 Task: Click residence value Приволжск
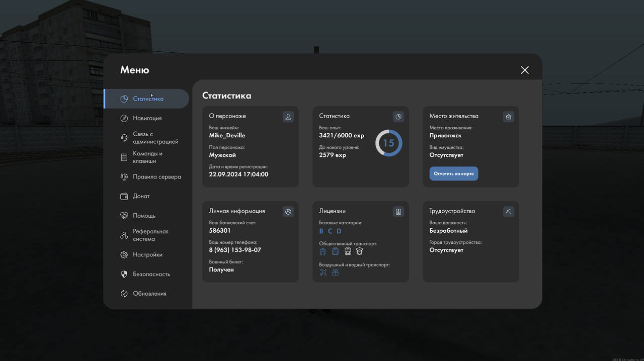click(446, 136)
